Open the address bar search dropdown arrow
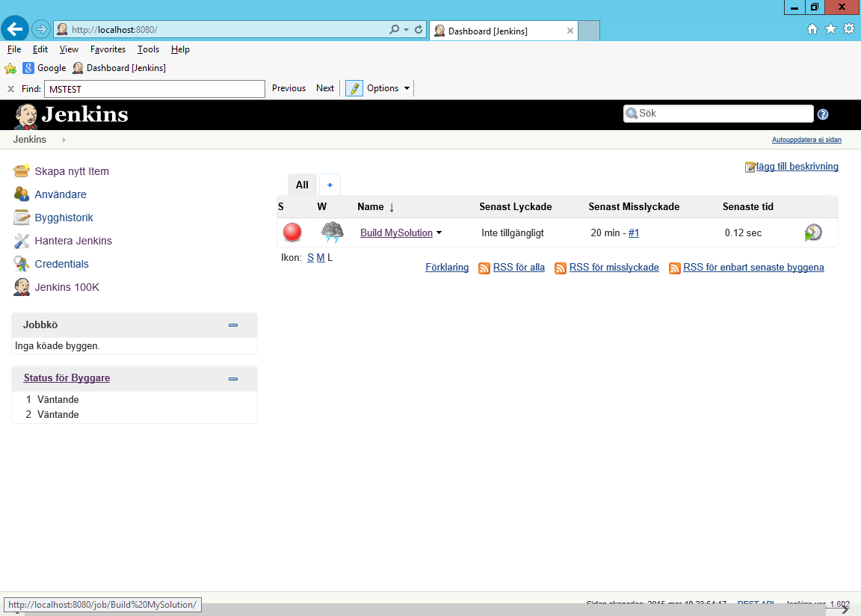Viewport: 861px width, 616px height. [x=407, y=30]
